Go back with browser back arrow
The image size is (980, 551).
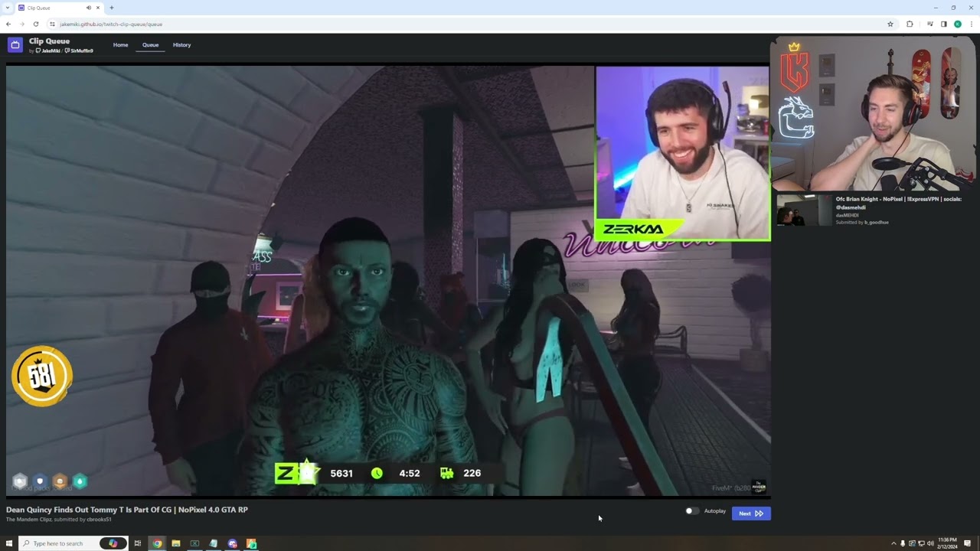[x=8, y=24]
